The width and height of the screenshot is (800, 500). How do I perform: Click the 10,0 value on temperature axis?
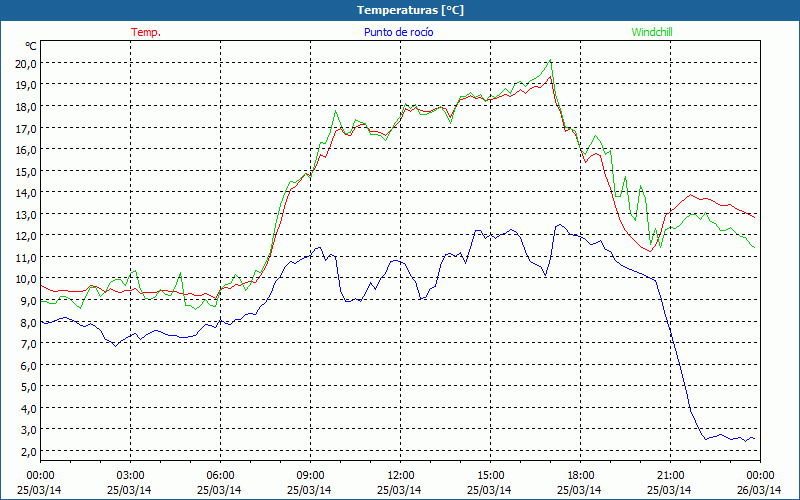(x=27, y=279)
